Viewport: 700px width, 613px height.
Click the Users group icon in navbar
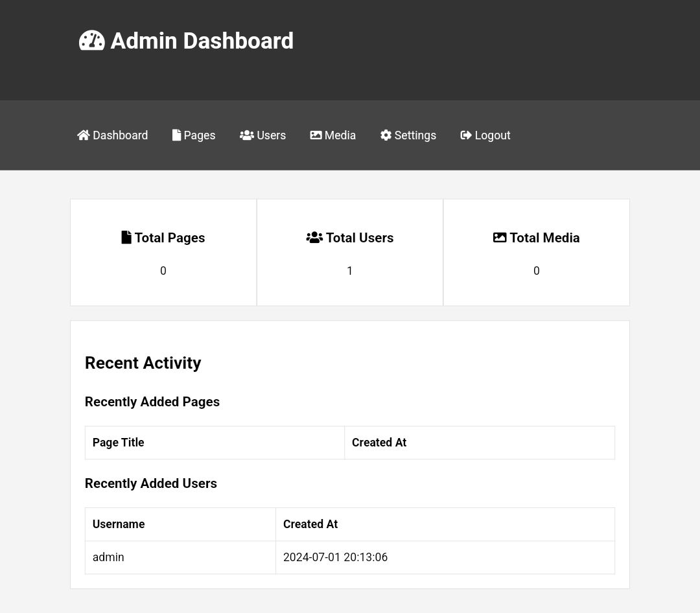click(x=246, y=135)
